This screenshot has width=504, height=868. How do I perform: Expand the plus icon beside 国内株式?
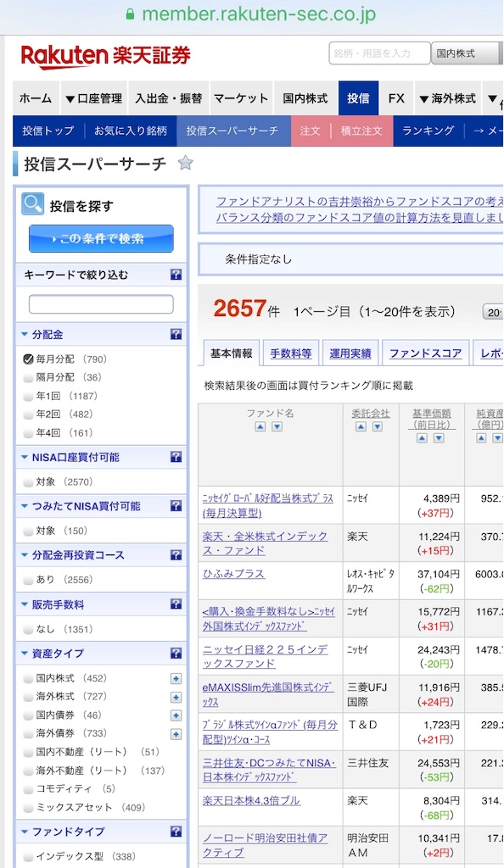(176, 679)
